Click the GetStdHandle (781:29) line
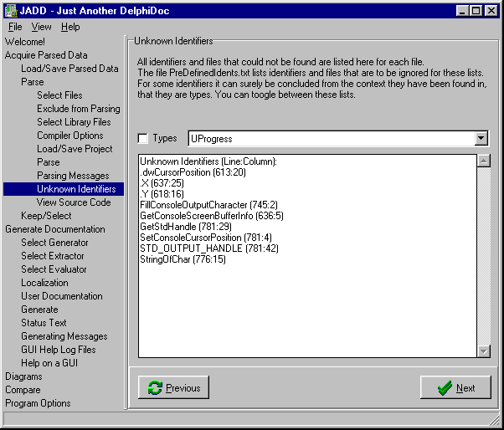Viewport: 504px width, 430px height. click(186, 227)
